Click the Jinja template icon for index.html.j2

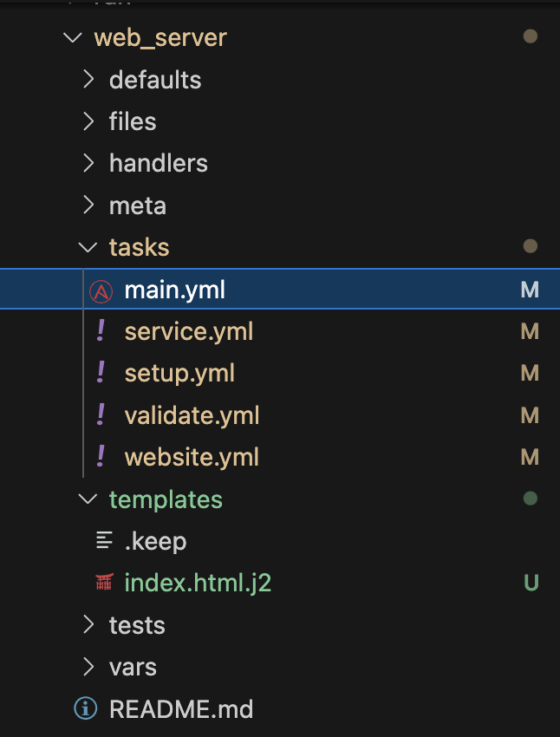[x=104, y=584]
